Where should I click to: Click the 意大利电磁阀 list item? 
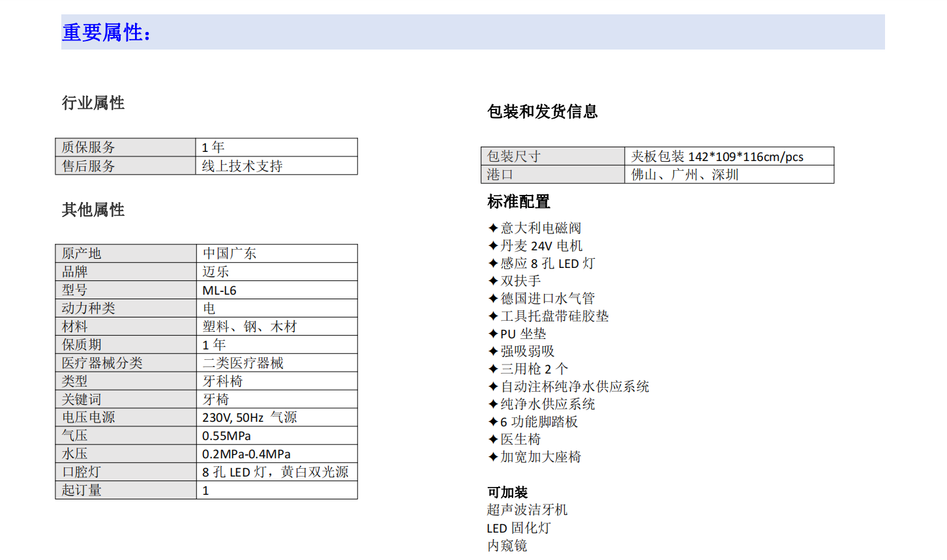pyautogui.click(x=535, y=228)
